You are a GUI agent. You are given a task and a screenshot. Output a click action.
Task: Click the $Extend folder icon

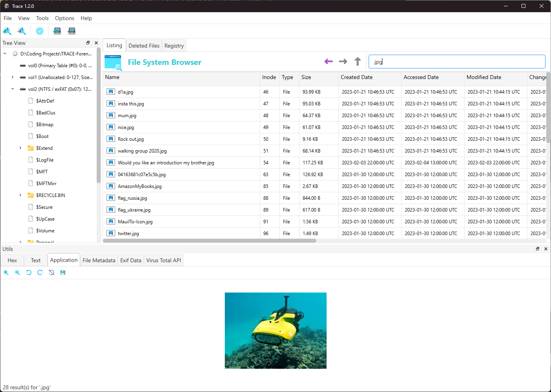31,148
